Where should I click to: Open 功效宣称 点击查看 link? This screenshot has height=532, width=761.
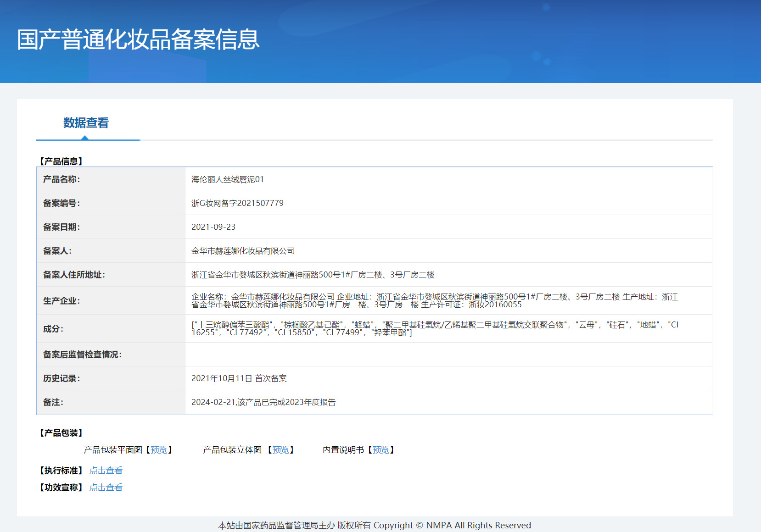click(x=106, y=488)
